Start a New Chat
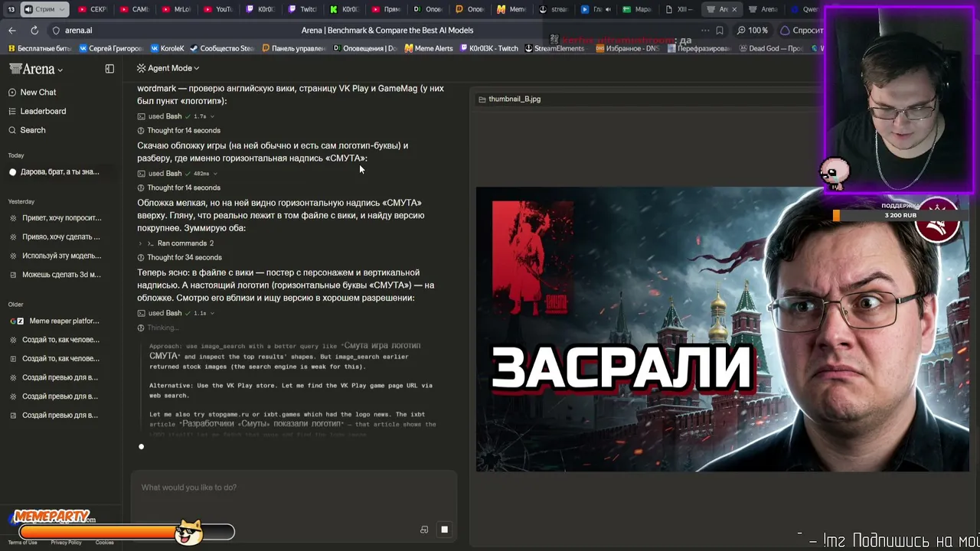 38,93
